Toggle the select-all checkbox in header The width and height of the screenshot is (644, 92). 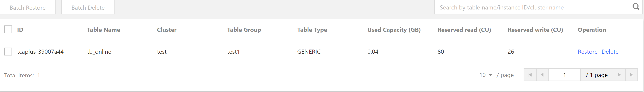click(x=8, y=30)
